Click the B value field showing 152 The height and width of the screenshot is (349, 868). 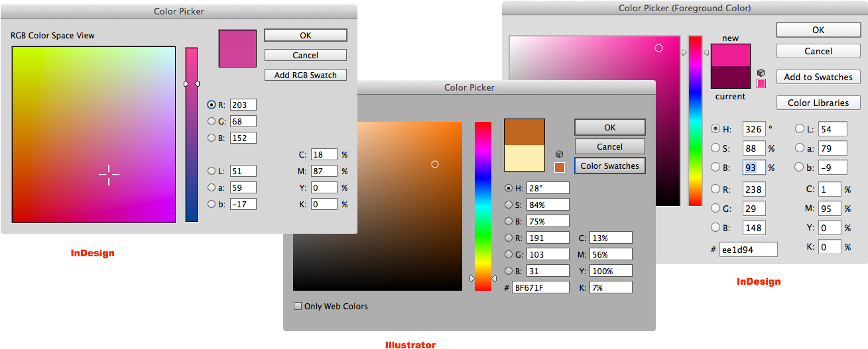pyautogui.click(x=243, y=138)
